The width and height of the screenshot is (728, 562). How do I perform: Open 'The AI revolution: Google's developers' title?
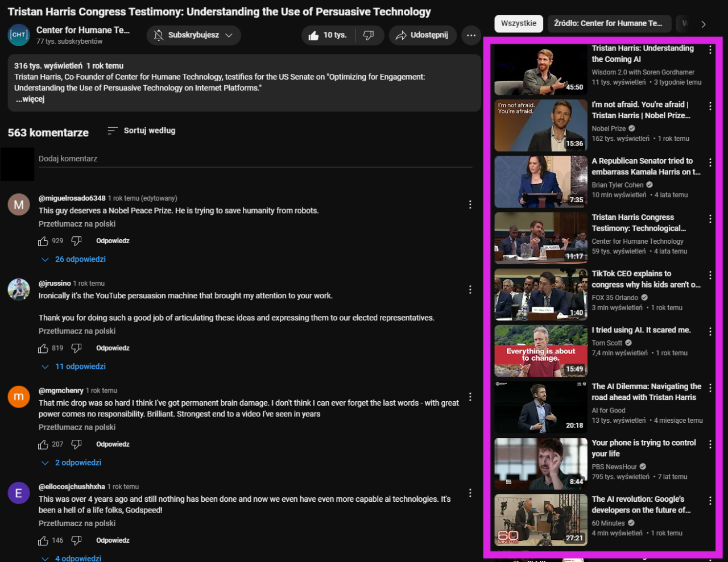[x=641, y=504]
